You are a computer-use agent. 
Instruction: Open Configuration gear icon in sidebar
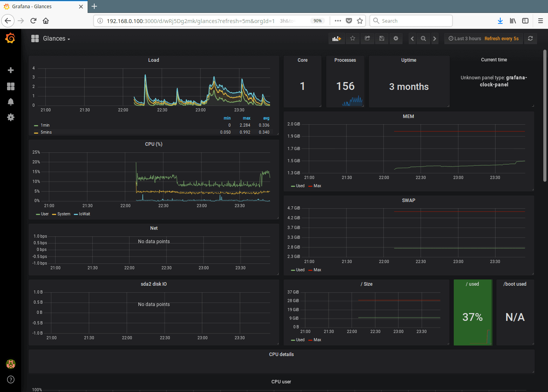(x=11, y=117)
